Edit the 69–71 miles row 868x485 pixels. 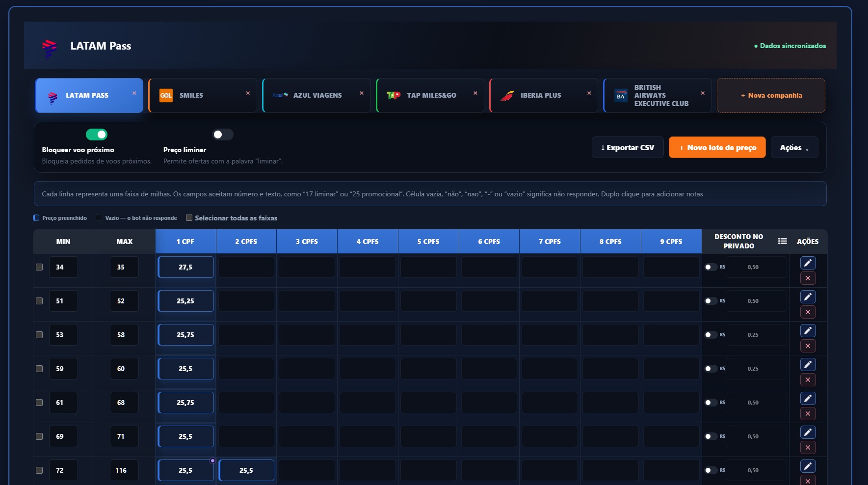point(808,432)
